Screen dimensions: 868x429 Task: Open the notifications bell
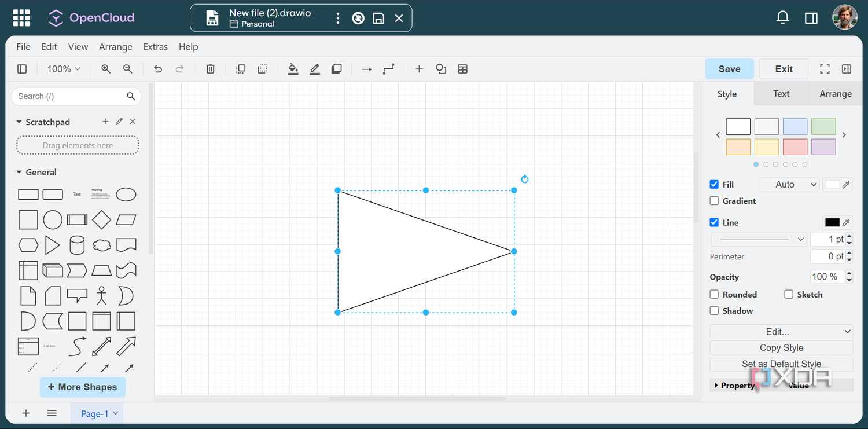782,18
